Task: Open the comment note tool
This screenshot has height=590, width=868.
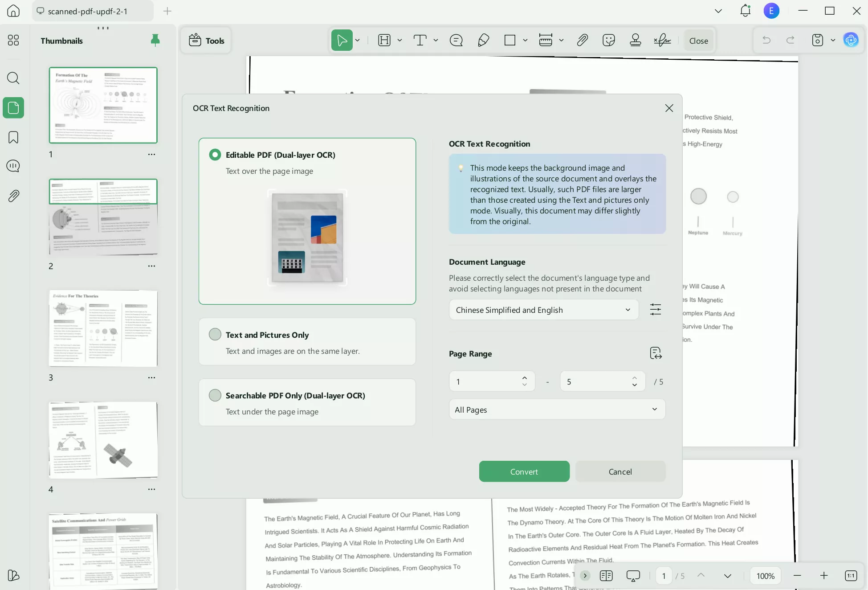Action: (x=456, y=41)
